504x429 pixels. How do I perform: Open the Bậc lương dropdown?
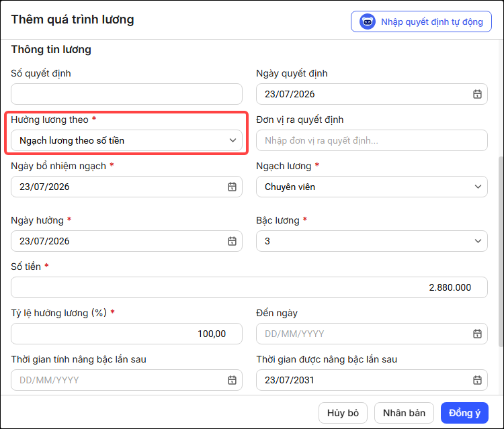coord(372,241)
